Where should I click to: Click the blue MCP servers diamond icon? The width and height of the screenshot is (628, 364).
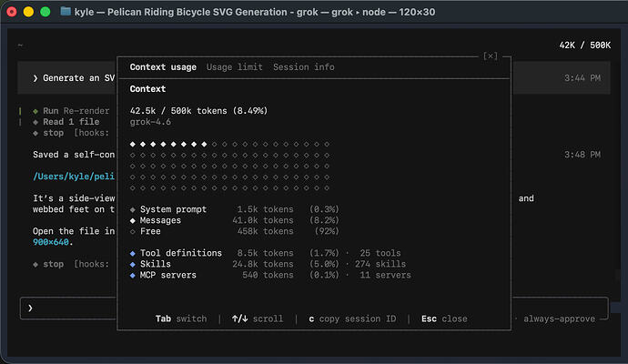133,275
